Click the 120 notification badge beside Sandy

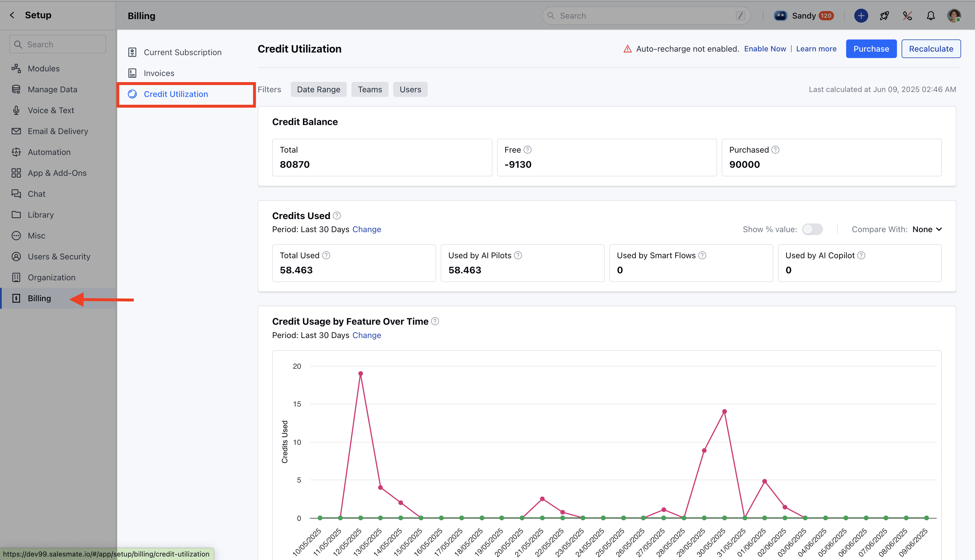tap(826, 16)
